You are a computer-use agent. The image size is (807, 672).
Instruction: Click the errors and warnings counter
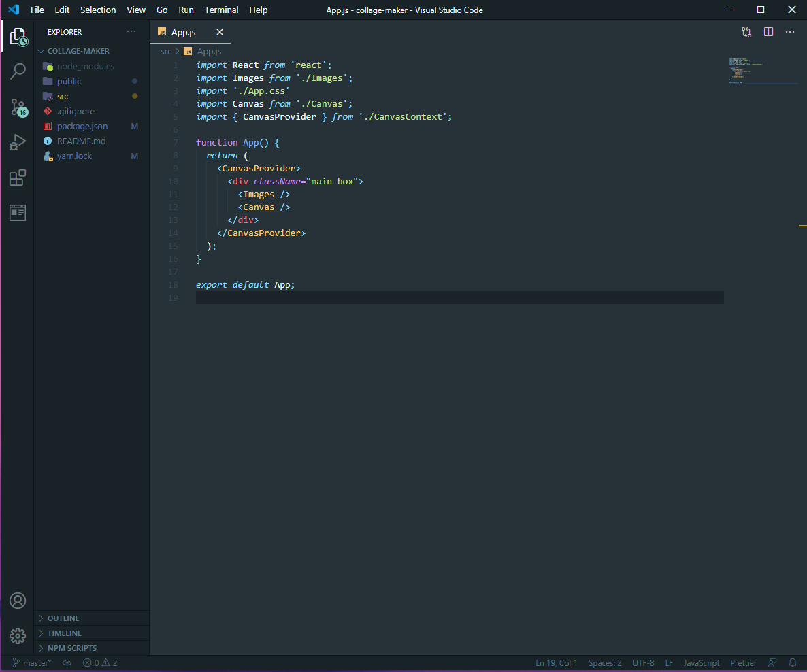coord(99,662)
